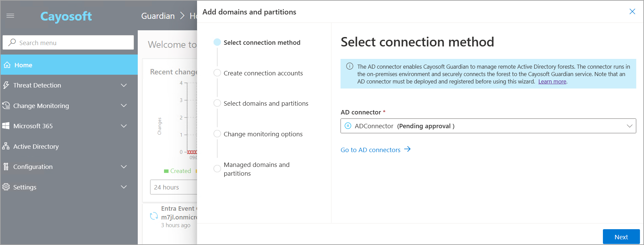Click the Active Directory hierarchy icon
This screenshot has width=644, height=245.
point(6,146)
